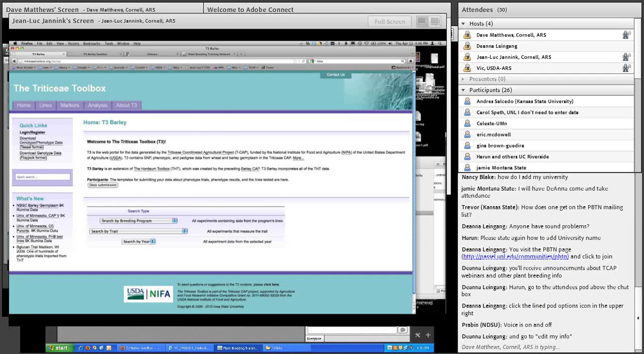The height and width of the screenshot is (354, 644).
Task: Open the PBTN page link in the chat
Action: [516, 256]
